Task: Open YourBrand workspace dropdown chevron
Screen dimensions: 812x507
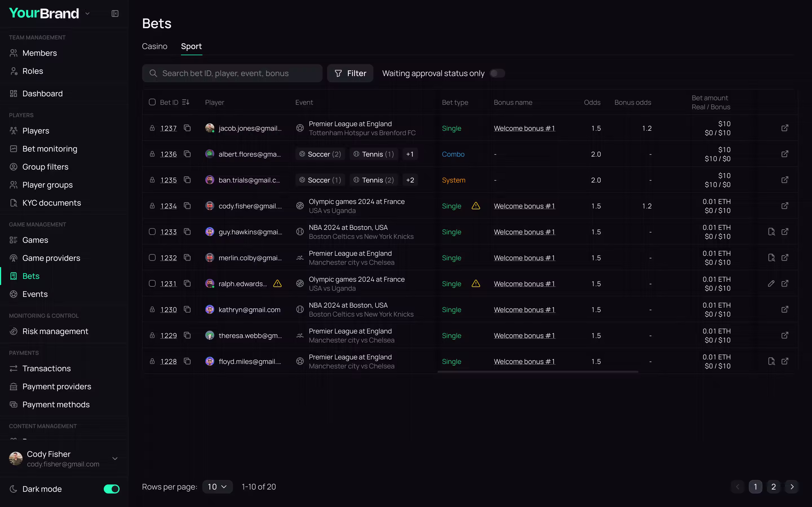Action: (x=87, y=14)
